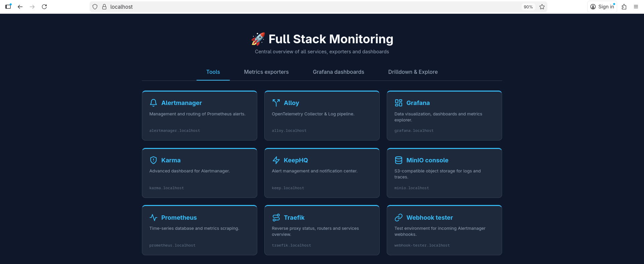Click MinIO's 'S3-compatible object storage' description
This screenshot has height=264, width=644.
point(437,174)
